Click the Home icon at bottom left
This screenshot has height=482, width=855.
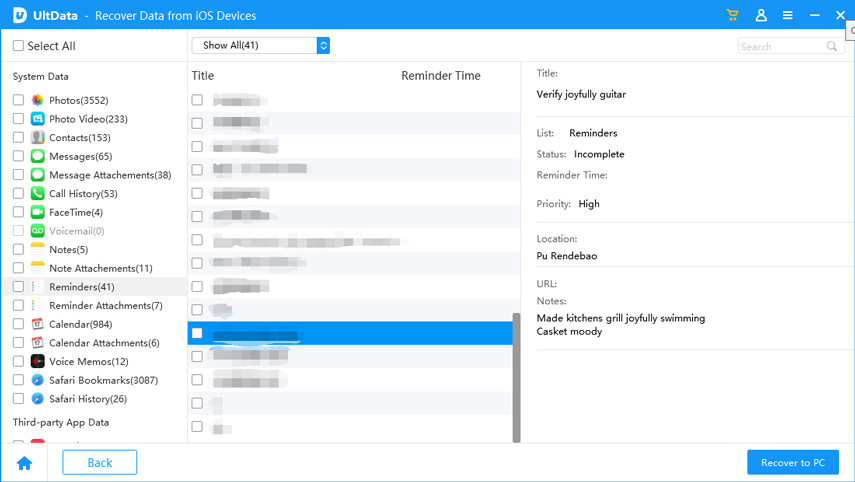(24, 463)
